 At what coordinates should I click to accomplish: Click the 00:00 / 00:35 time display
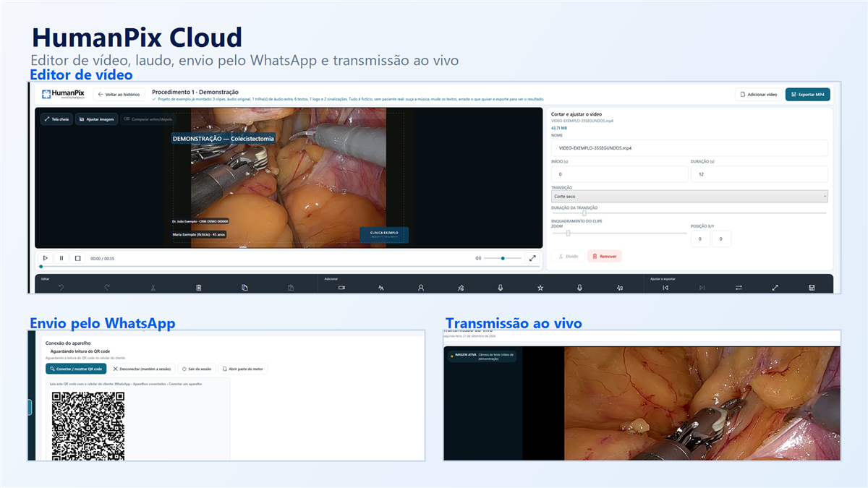(x=102, y=258)
